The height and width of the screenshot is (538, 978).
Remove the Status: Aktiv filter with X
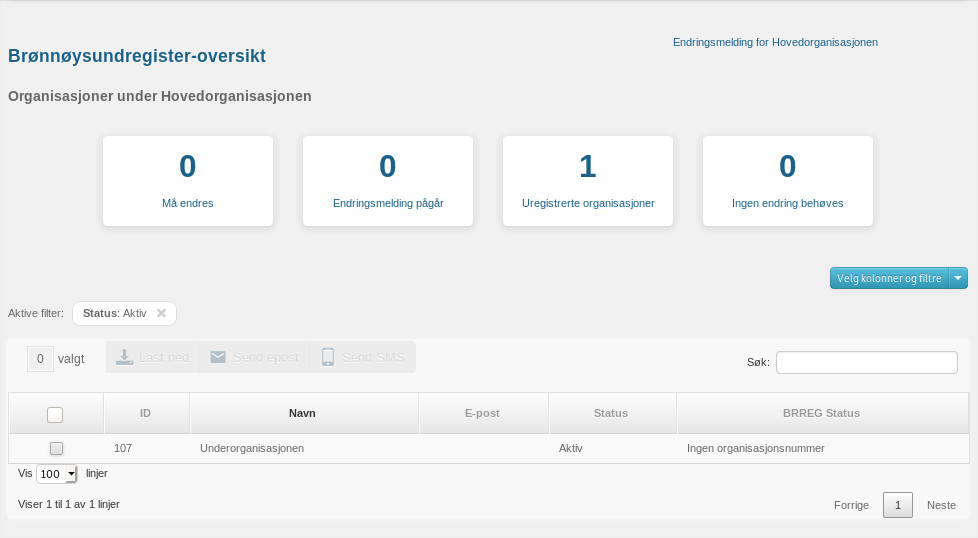[x=162, y=313]
